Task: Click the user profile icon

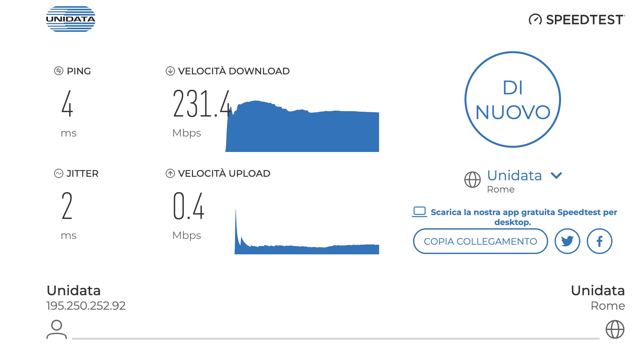Action: click(x=57, y=329)
